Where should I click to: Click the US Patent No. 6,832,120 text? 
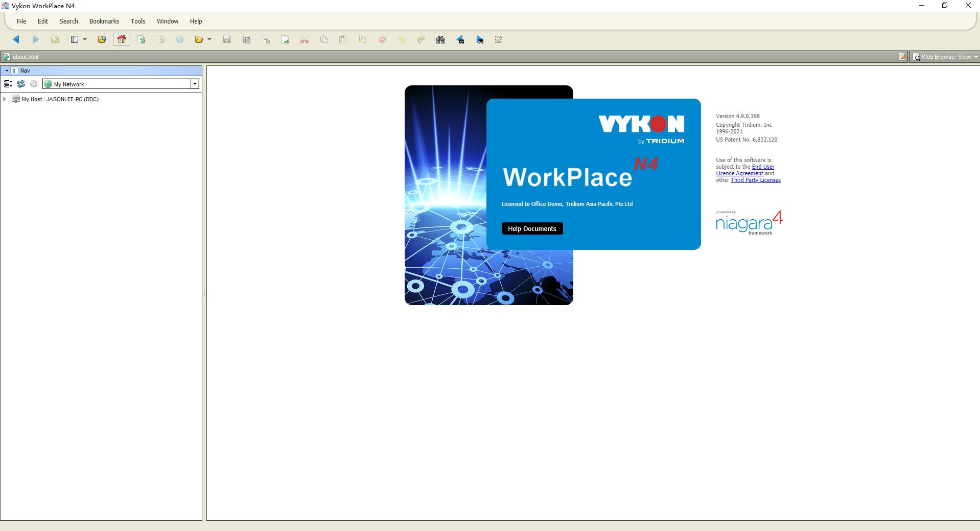746,140
